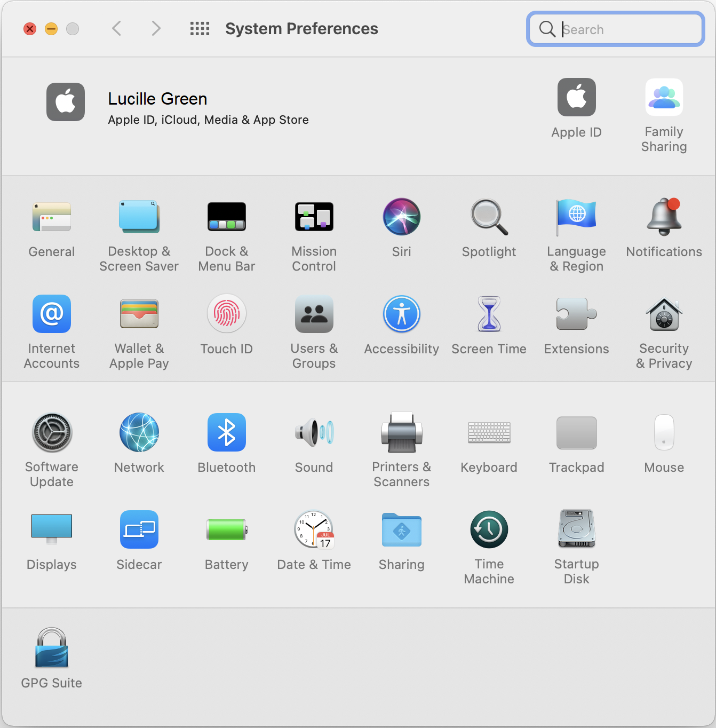716x728 pixels.
Task: Open Security & Privacy pane
Action: [664, 314]
